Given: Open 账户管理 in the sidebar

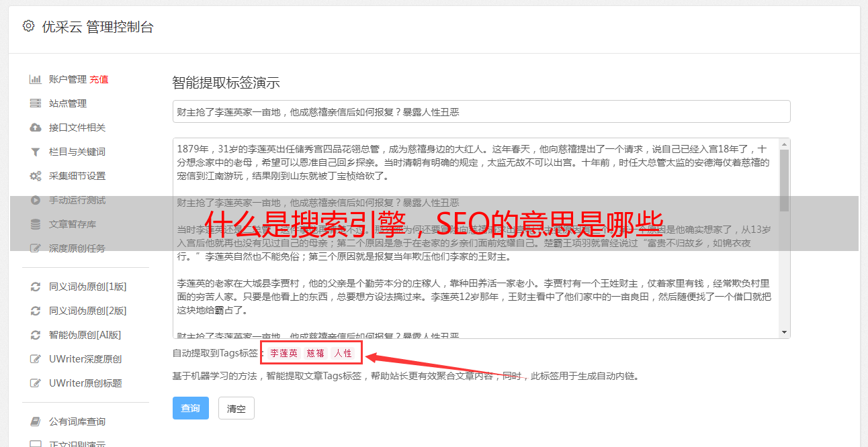Looking at the screenshot, I should 67,79.
